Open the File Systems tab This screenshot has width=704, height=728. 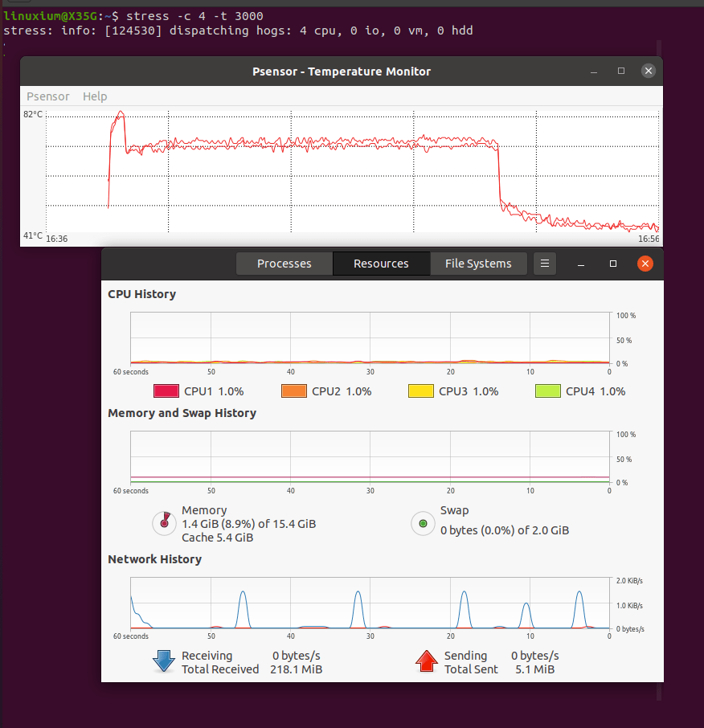tap(478, 264)
